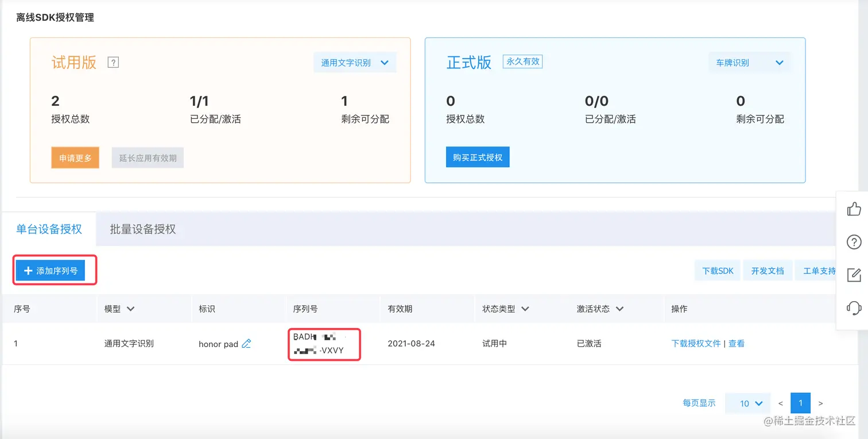868x439 pixels.
Task: Select page 1 in pagination
Action: coord(801,403)
